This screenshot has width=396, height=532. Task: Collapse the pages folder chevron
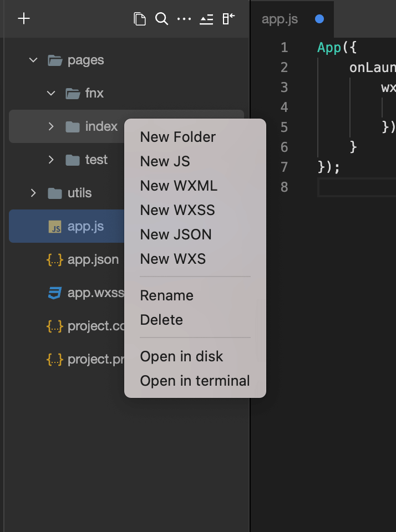click(x=33, y=60)
